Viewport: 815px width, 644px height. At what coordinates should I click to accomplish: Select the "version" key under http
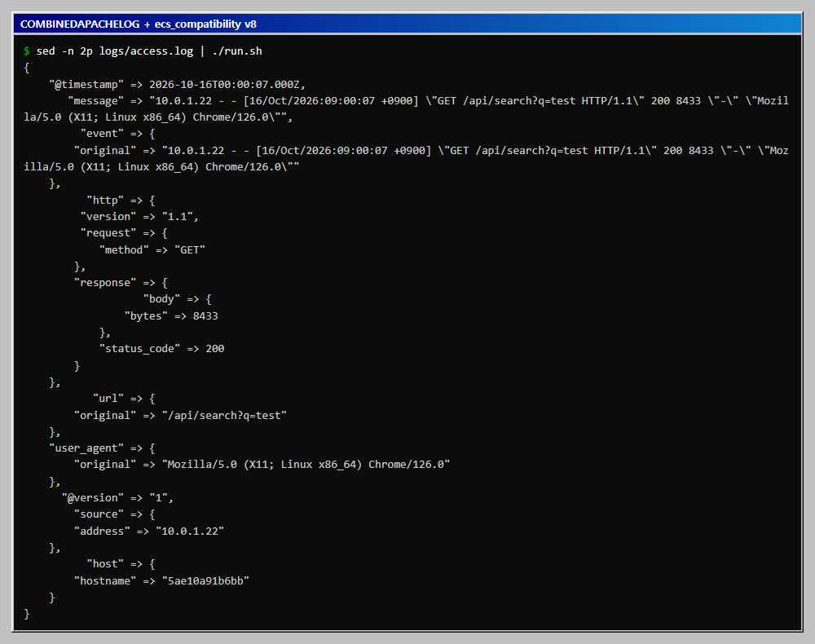click(108, 217)
